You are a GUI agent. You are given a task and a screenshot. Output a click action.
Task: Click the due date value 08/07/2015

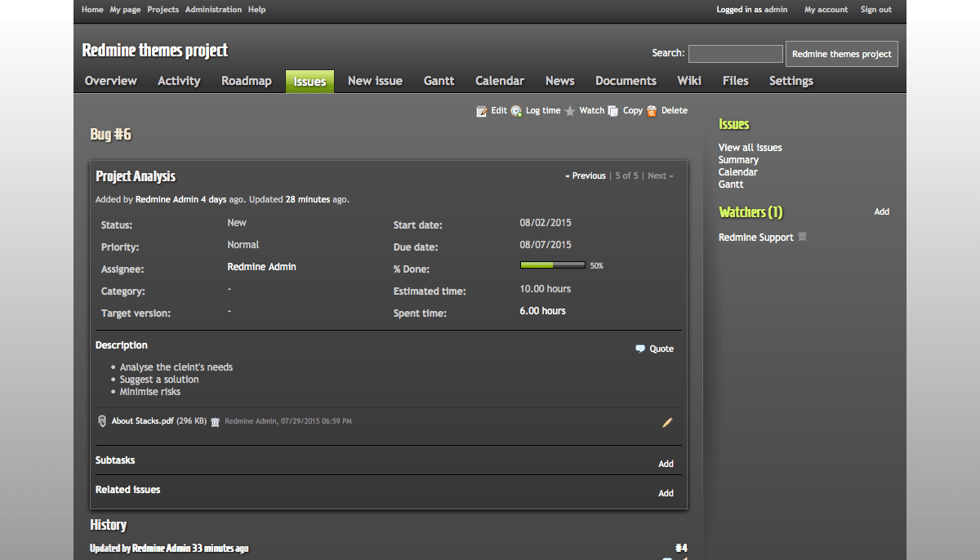tap(546, 245)
